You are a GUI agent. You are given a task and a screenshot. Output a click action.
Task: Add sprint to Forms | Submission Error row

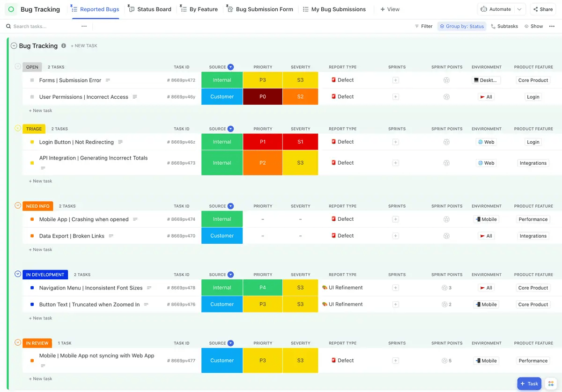click(396, 80)
